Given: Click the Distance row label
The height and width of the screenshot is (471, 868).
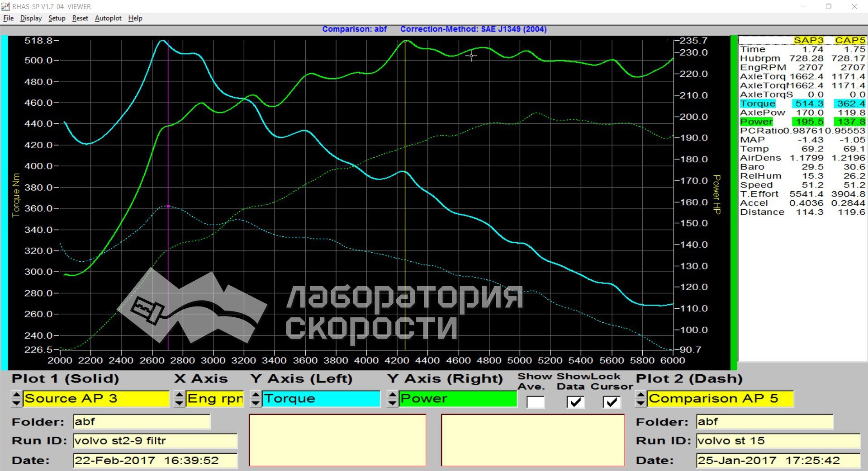Looking at the screenshot, I should click(762, 212).
